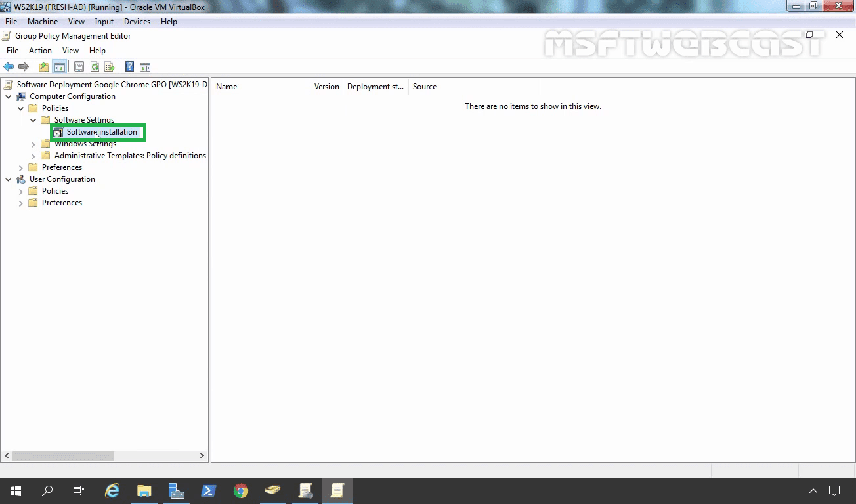Close the Group Policy Management Editor window

(840, 35)
